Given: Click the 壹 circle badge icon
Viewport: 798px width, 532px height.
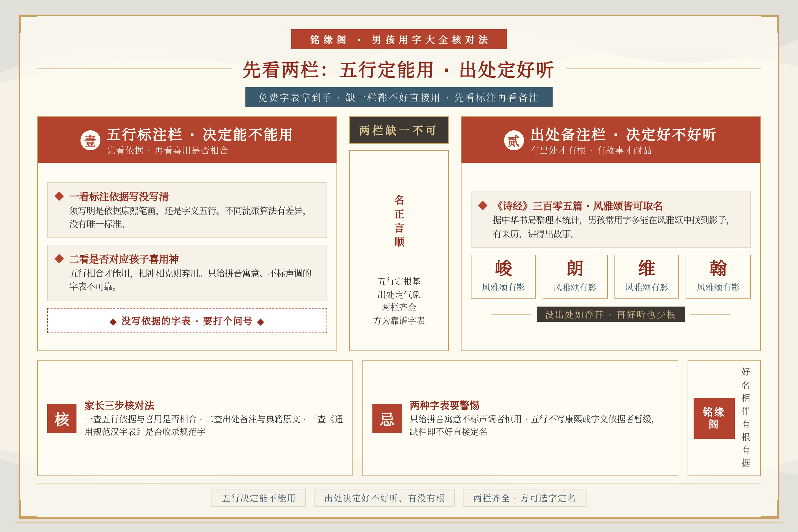Looking at the screenshot, I should (x=90, y=140).
